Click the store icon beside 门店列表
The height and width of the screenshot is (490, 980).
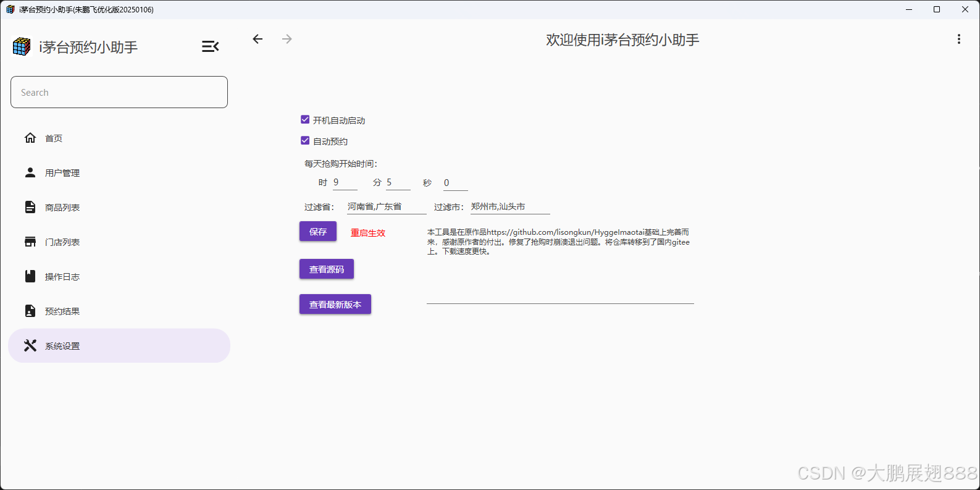[30, 242]
